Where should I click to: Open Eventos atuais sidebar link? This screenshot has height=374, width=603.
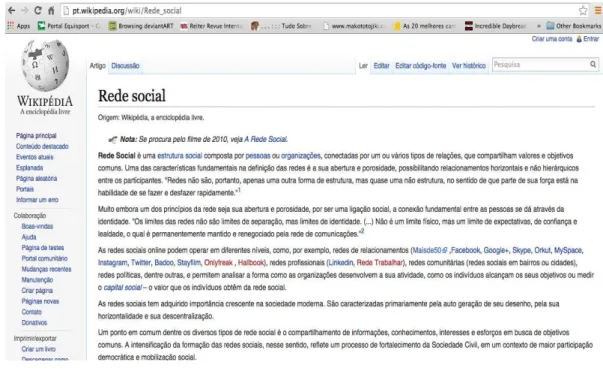35,157
